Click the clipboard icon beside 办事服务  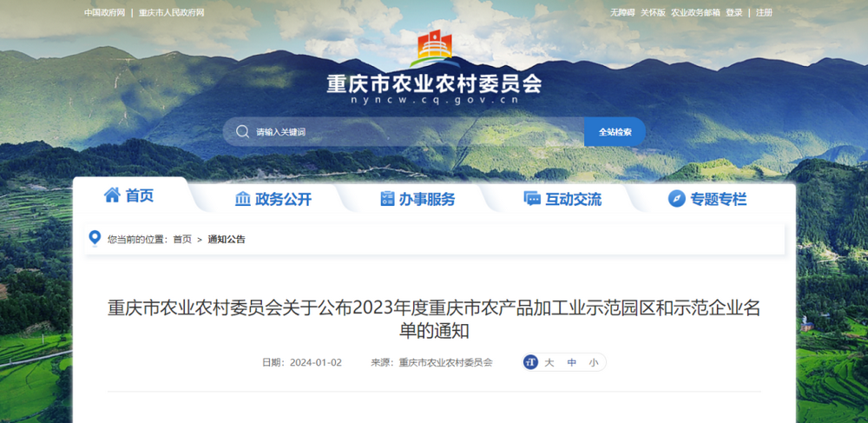pos(387,199)
